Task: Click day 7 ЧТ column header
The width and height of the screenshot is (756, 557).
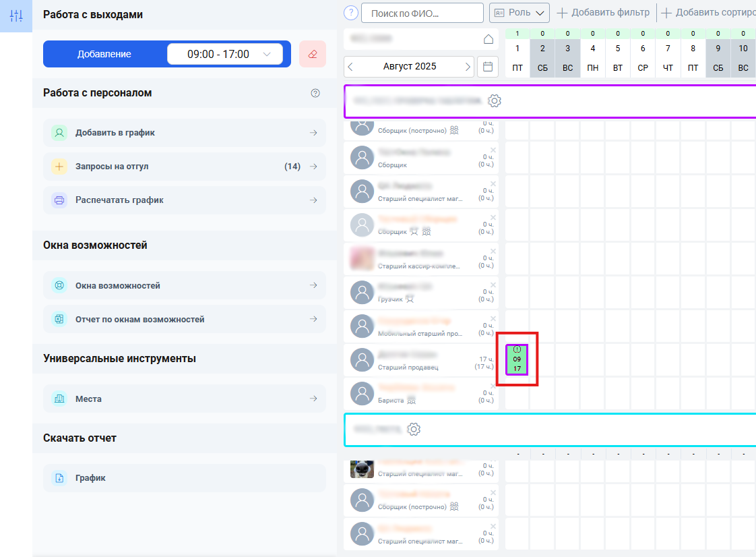Action: tap(668, 58)
